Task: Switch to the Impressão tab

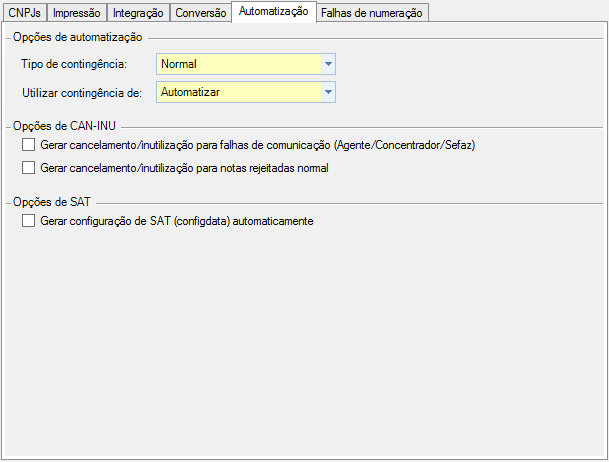Action: click(x=76, y=13)
